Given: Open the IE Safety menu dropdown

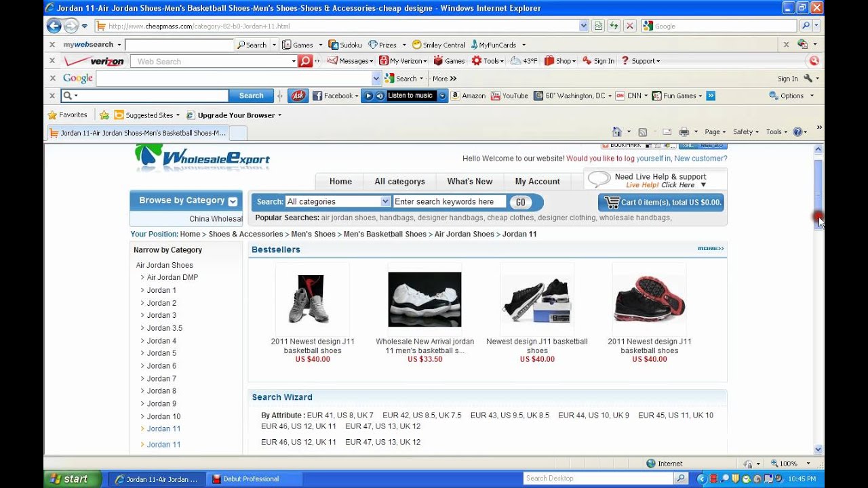Looking at the screenshot, I should click(x=746, y=131).
